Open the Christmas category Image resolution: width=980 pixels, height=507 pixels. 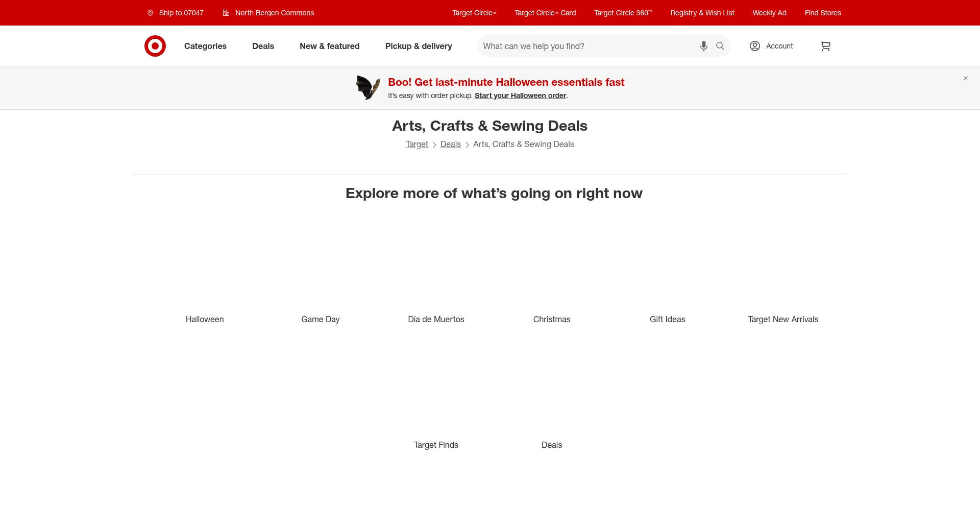coord(552,319)
